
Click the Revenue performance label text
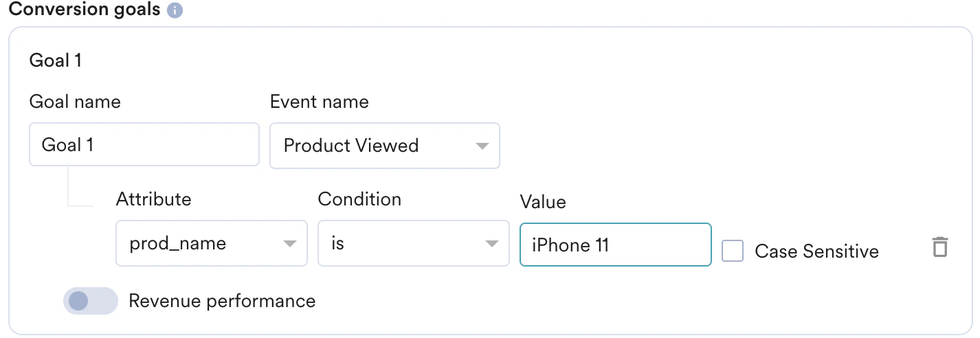point(222,301)
